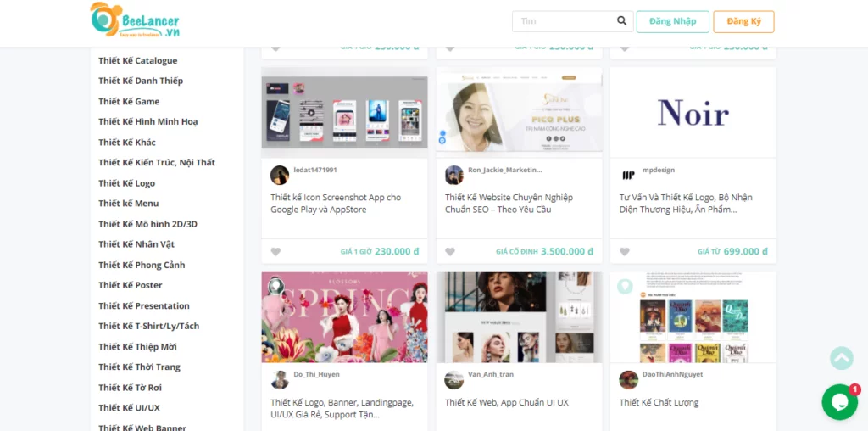868x431 pixels.
Task: Select Thiết Kế Danh Thiếp category
Action: 141,81
